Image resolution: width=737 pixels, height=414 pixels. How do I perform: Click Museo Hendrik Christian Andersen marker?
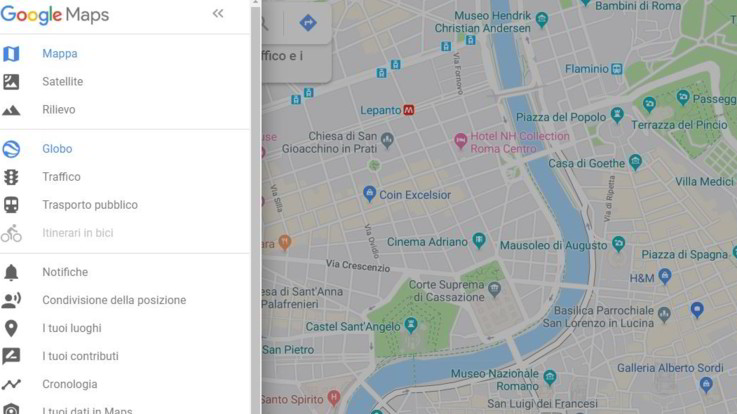click(541, 19)
